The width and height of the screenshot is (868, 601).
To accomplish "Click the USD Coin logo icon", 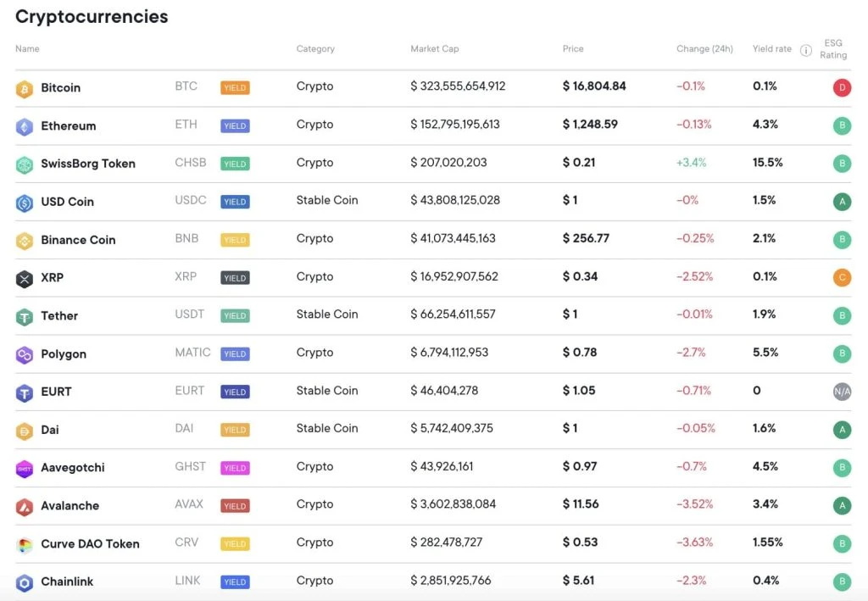I will point(26,202).
